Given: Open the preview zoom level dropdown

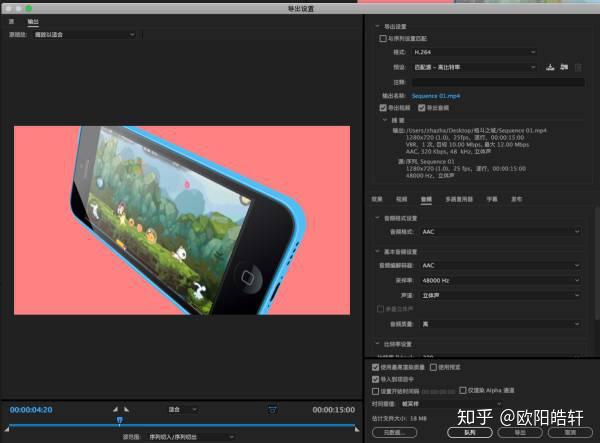Looking at the screenshot, I should point(183,410).
